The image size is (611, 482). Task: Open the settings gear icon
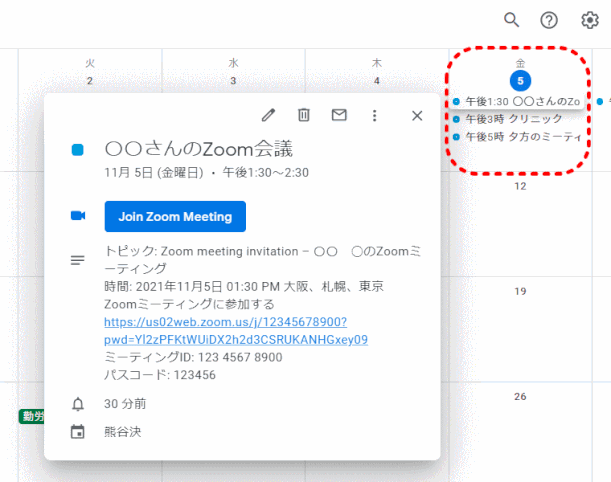pos(590,20)
